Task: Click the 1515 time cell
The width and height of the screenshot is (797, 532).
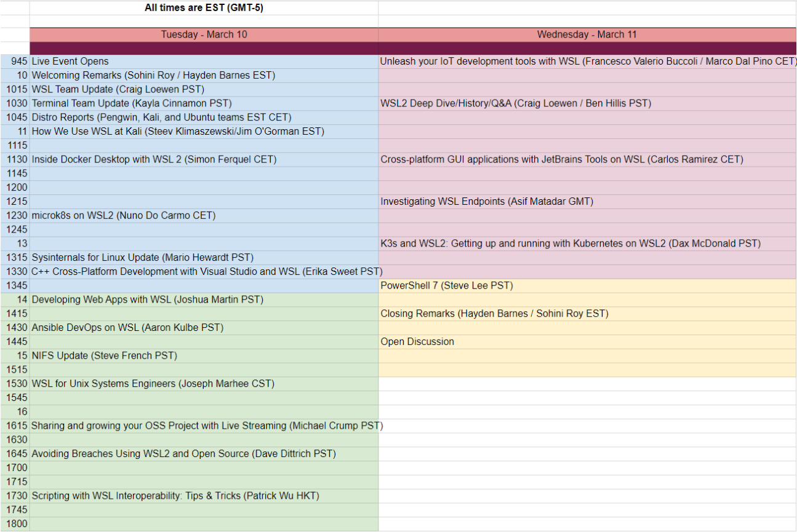Action: pyautogui.click(x=15, y=370)
